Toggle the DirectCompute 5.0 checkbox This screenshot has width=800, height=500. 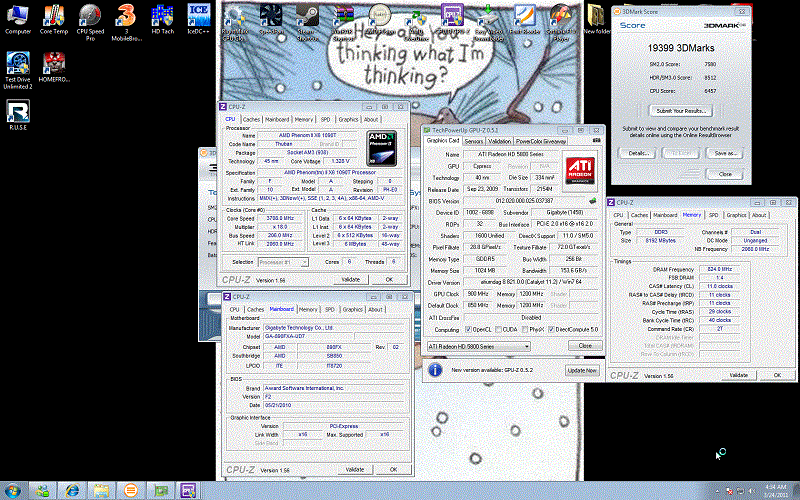click(x=551, y=330)
